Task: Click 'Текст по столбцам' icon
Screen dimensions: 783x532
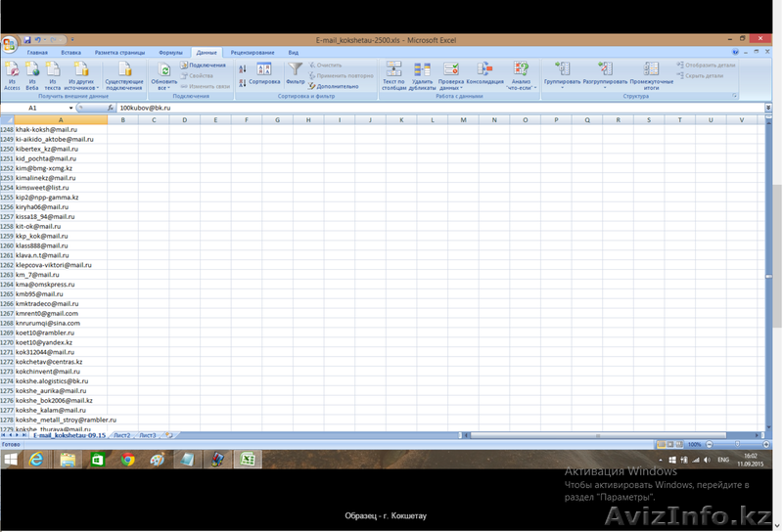Action: (393, 74)
